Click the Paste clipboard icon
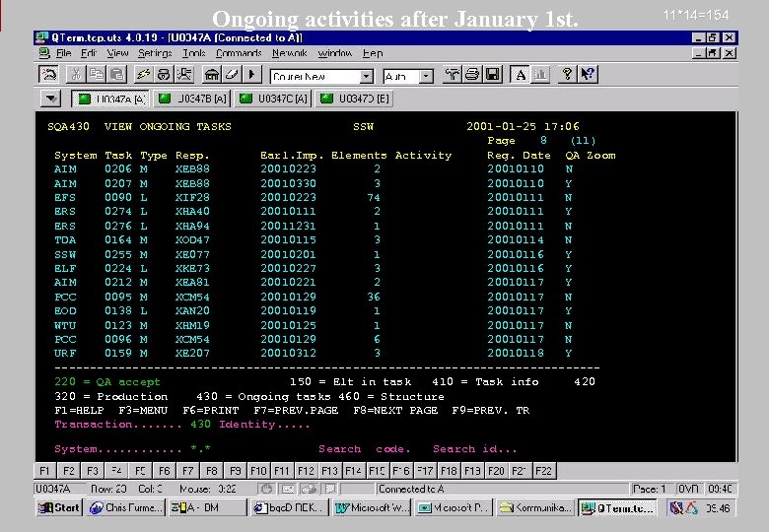 click(x=116, y=75)
